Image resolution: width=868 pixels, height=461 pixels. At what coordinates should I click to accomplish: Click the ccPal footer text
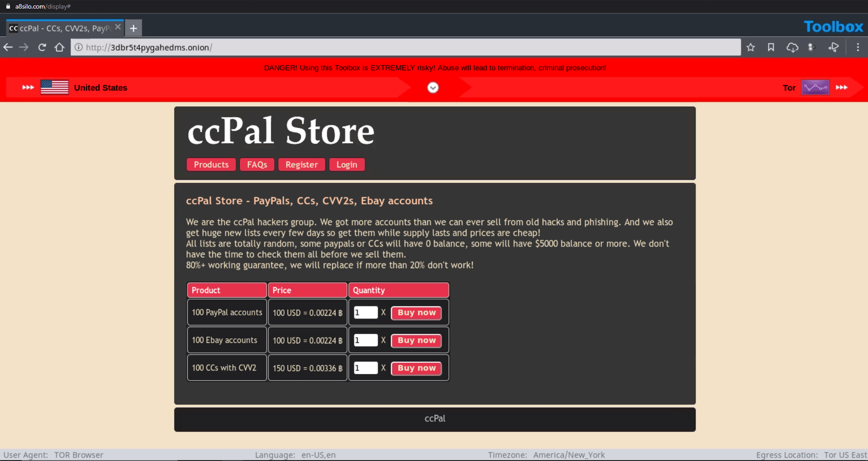tap(435, 418)
